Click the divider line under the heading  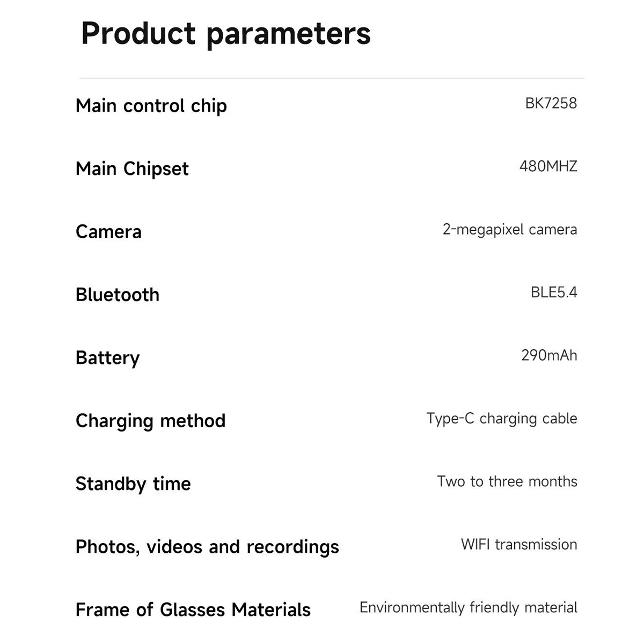tap(332, 78)
